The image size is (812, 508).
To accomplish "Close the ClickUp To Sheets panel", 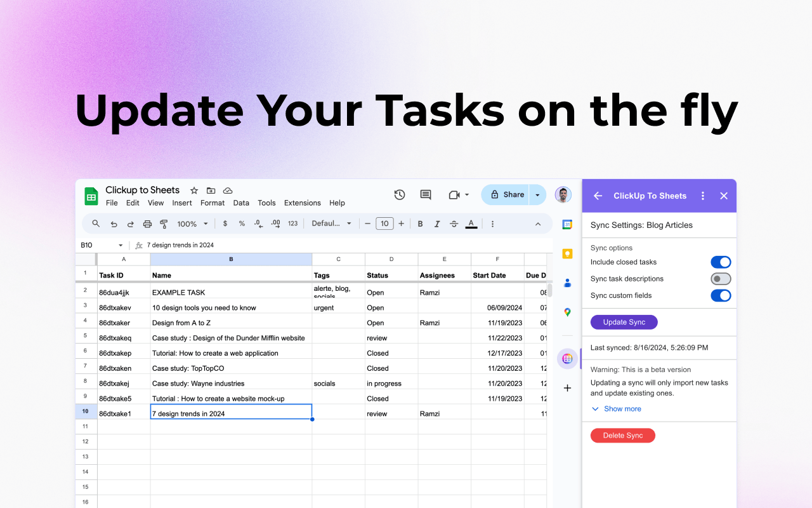I will pyautogui.click(x=724, y=196).
